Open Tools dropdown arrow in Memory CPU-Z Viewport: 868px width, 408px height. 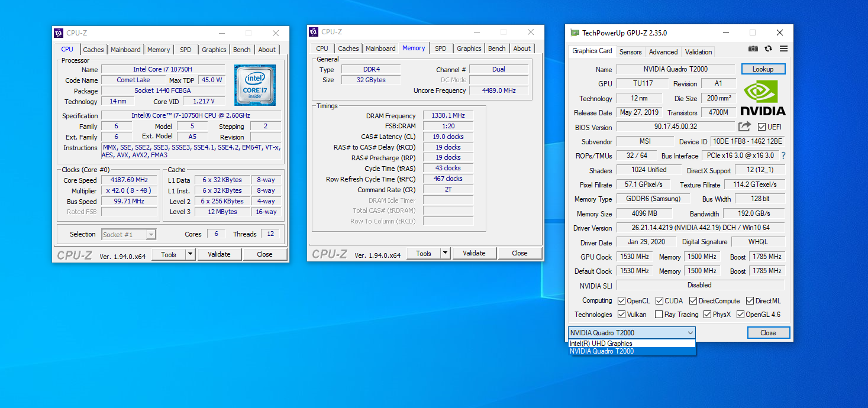445,253
